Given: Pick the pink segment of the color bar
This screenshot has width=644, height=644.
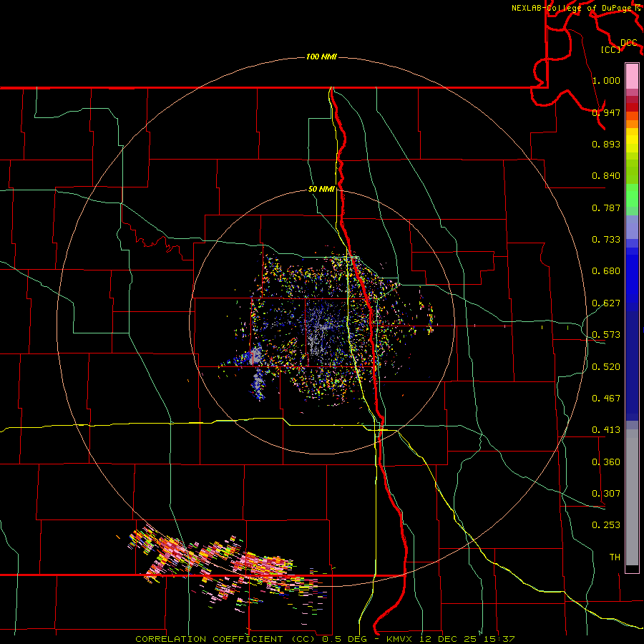Looking at the screenshot, I should [632, 77].
